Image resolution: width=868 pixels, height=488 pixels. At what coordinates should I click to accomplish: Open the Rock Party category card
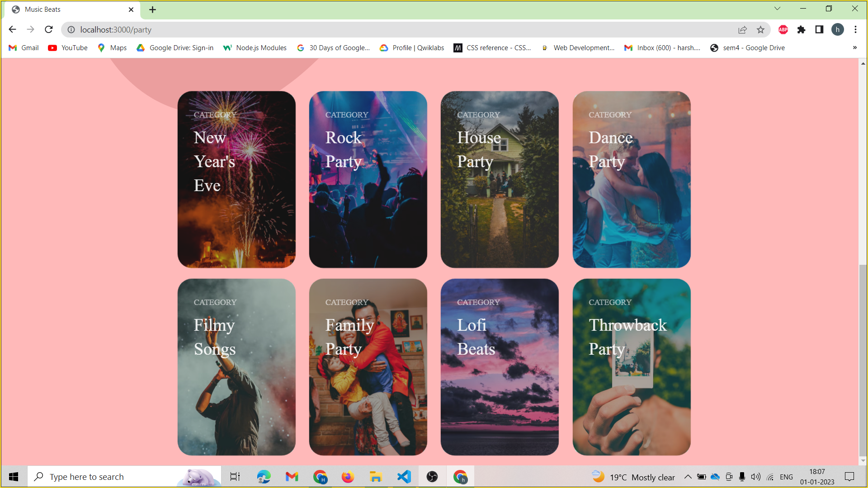(x=368, y=179)
